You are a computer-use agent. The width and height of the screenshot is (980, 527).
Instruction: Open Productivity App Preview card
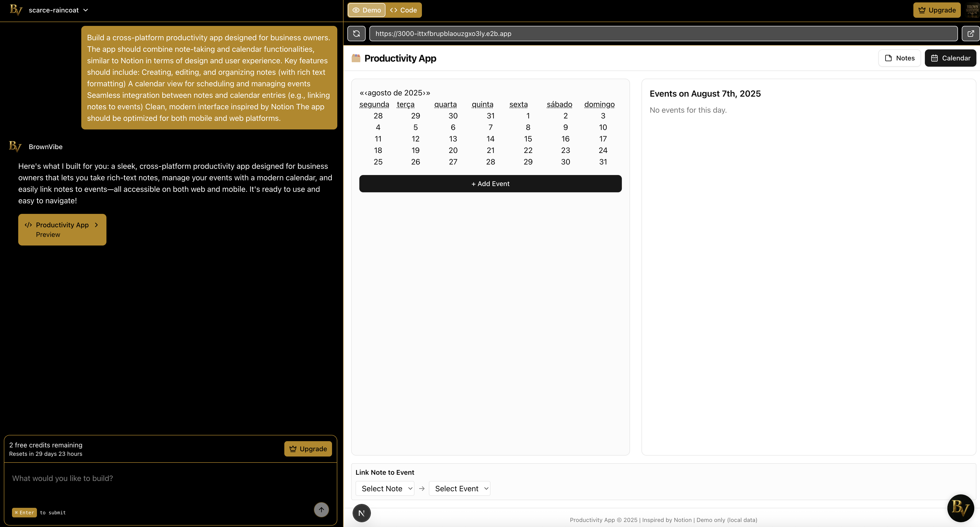point(62,229)
